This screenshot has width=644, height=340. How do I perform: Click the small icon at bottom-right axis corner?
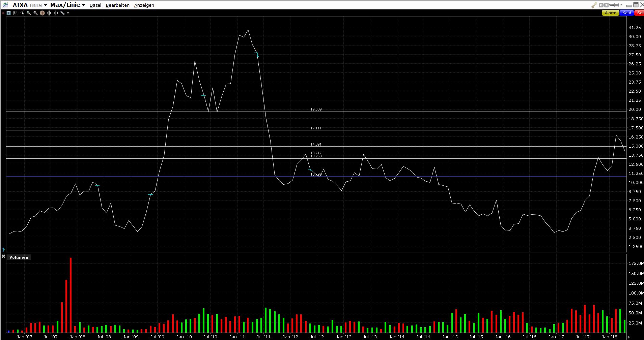click(x=628, y=337)
